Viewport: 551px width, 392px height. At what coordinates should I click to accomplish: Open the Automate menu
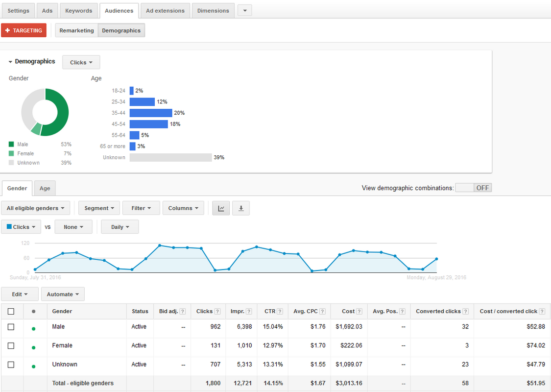[x=63, y=294]
